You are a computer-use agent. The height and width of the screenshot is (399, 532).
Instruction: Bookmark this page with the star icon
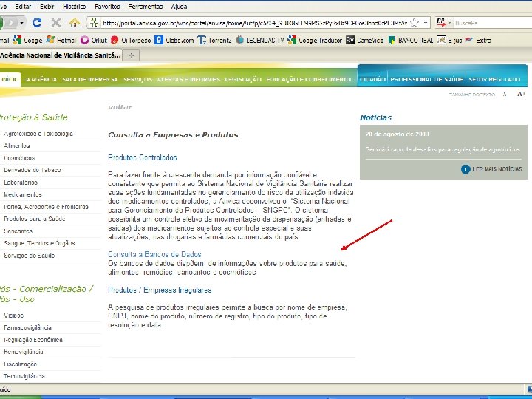click(x=415, y=23)
